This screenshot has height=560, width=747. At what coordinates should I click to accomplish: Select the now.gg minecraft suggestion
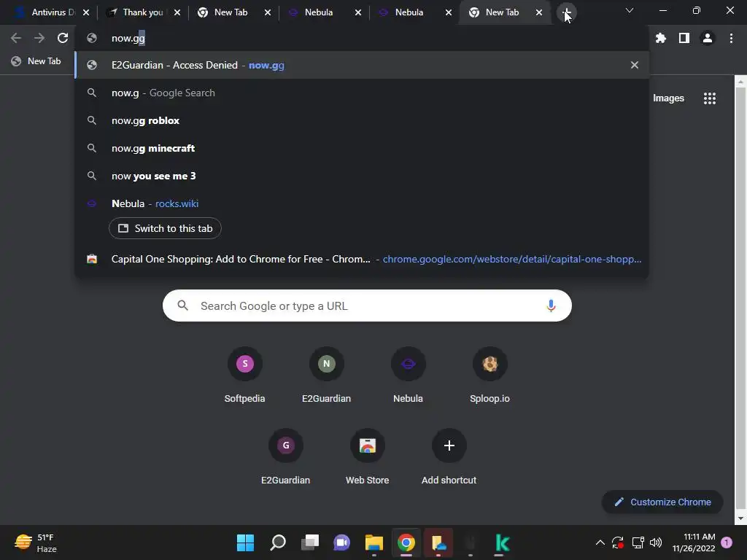coord(362,148)
